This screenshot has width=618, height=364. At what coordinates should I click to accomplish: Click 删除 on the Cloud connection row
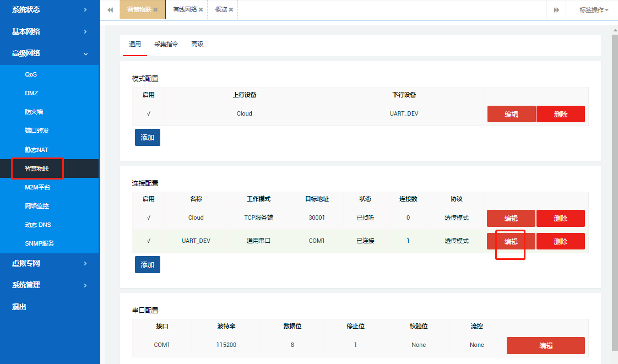pos(560,218)
